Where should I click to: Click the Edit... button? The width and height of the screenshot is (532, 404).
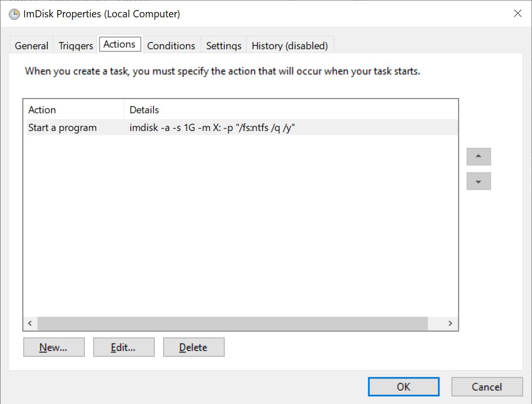coord(124,347)
